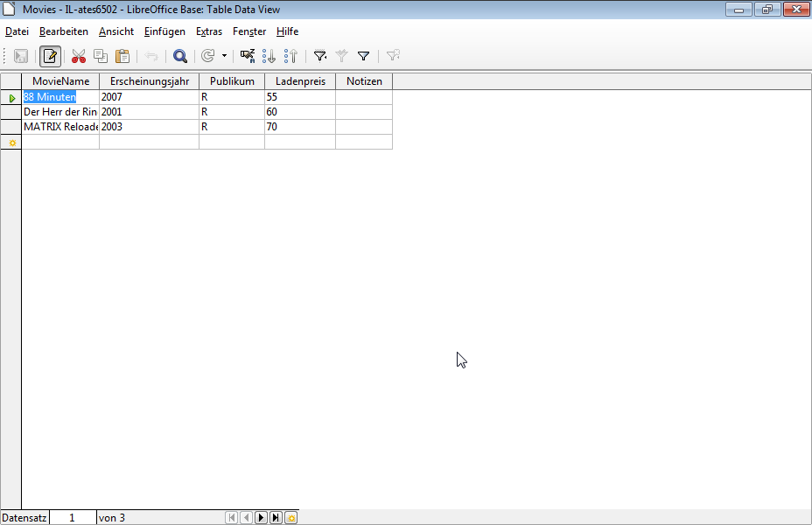Viewport: 812px width, 525px height.
Task: Click the '88 Minuten' cell
Action: point(60,97)
